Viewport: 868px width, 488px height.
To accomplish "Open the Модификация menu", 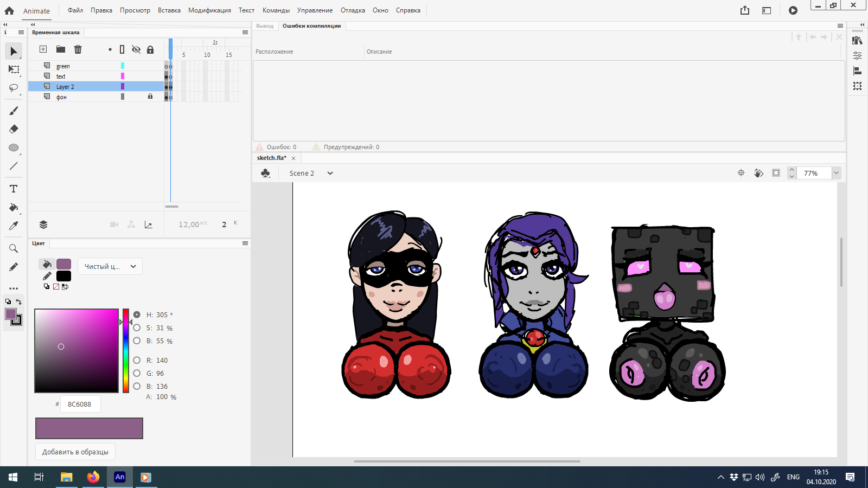I will [x=209, y=10].
